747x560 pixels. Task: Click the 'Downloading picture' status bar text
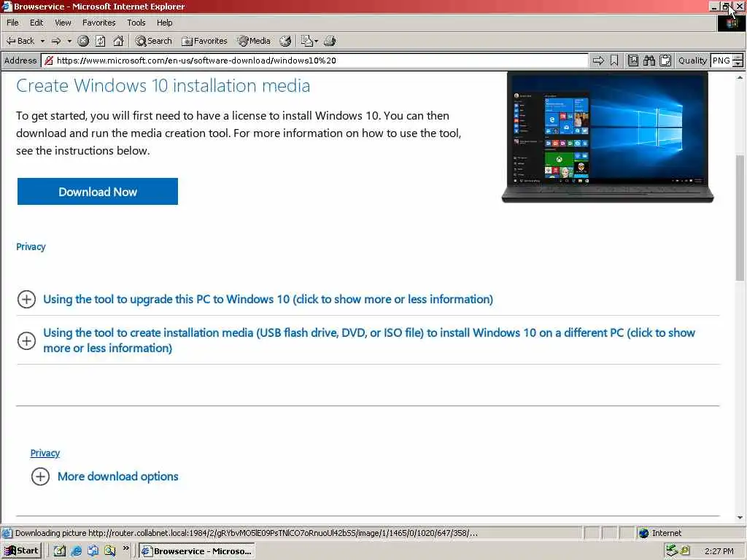(x=247, y=533)
